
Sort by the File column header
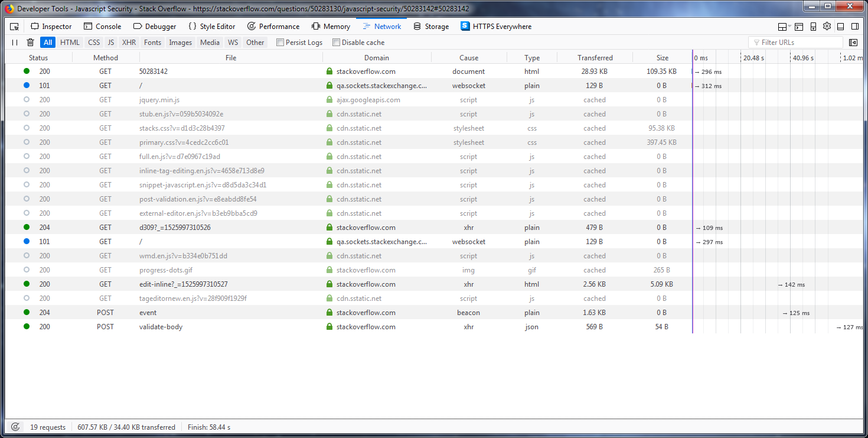[x=231, y=58]
